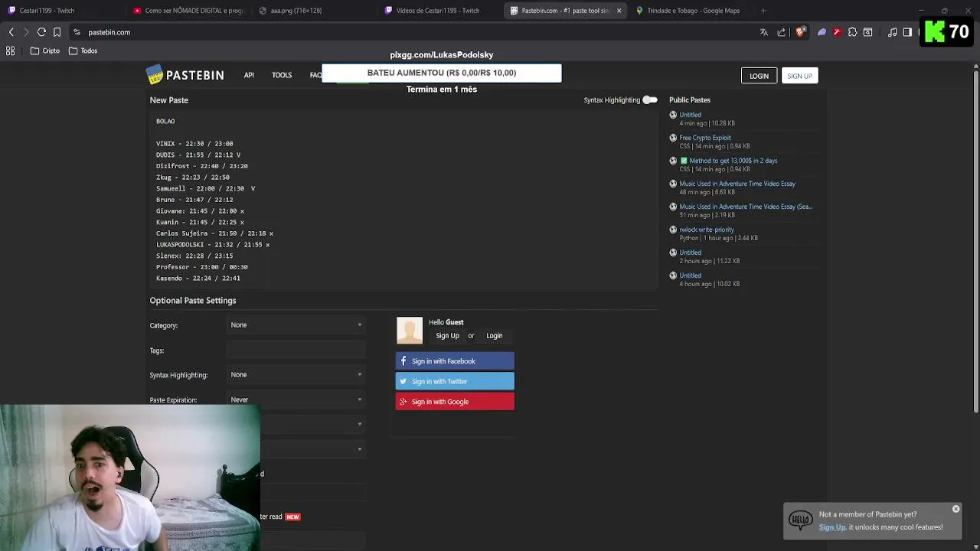Open a new browser tab with plus

[763, 11]
